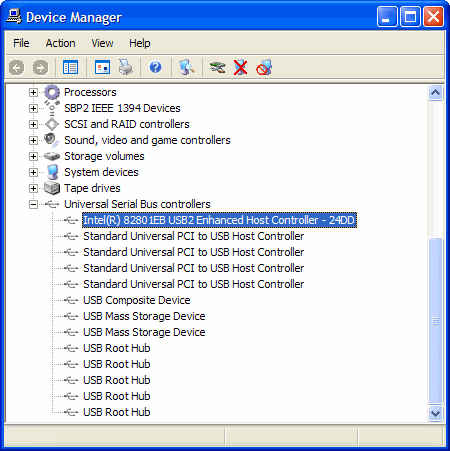Collapse Universal Serial Bus controllers node
The width and height of the screenshot is (450, 451).
point(33,204)
